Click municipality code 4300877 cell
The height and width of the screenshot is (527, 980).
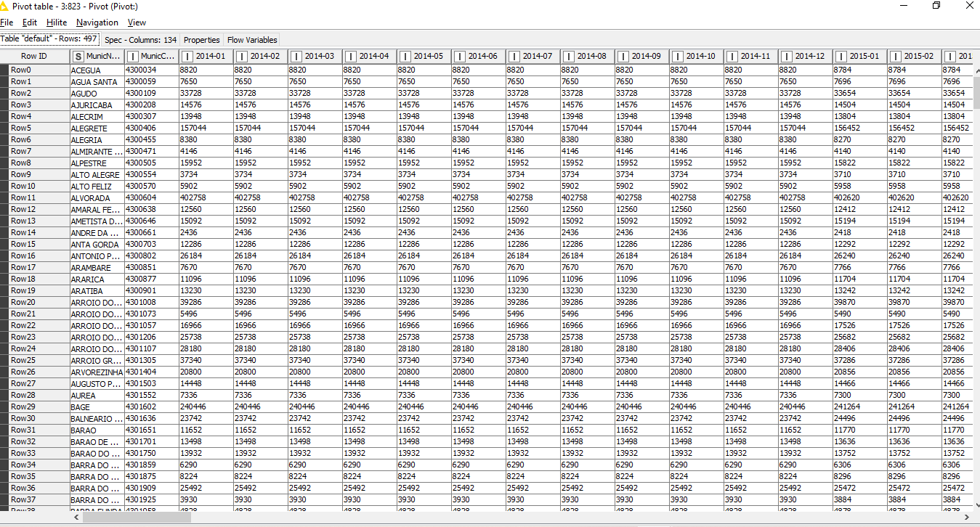pos(151,279)
